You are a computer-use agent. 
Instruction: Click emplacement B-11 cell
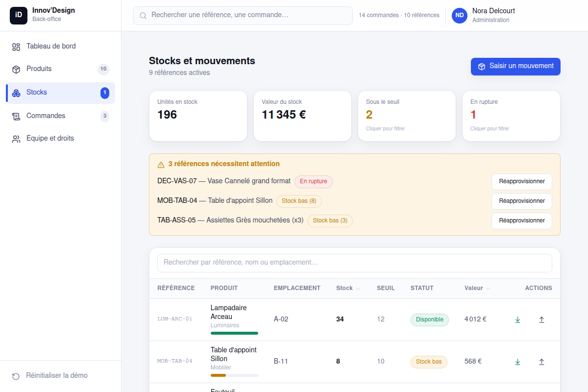[281, 362]
